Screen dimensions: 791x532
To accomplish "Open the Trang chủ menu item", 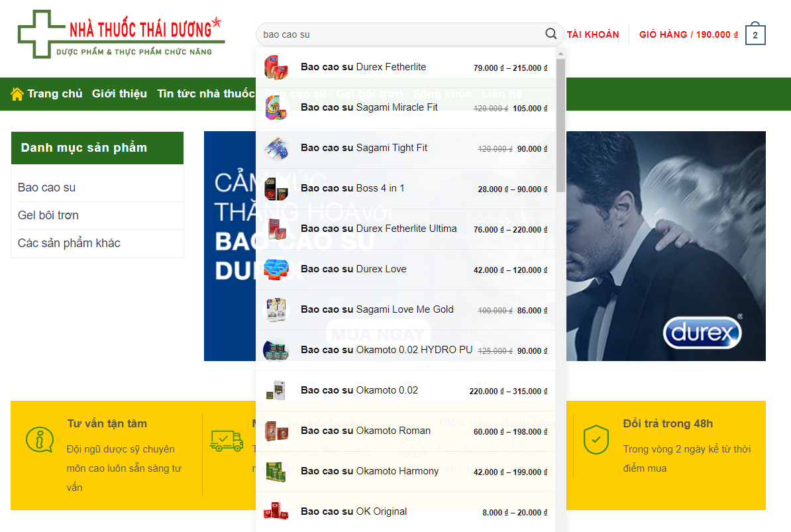I will click(55, 94).
